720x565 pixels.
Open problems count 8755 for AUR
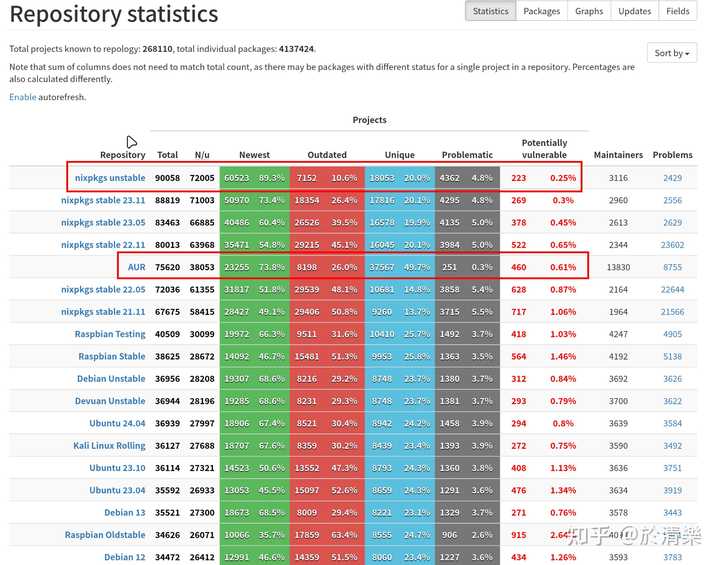672,267
